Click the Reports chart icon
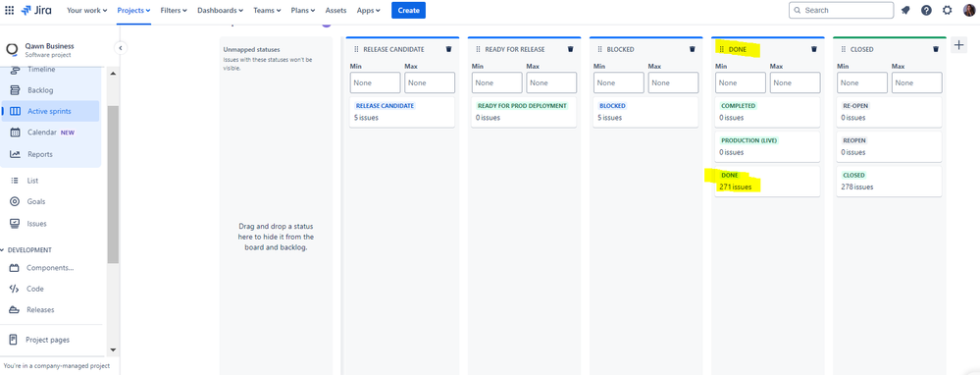 [x=15, y=154]
